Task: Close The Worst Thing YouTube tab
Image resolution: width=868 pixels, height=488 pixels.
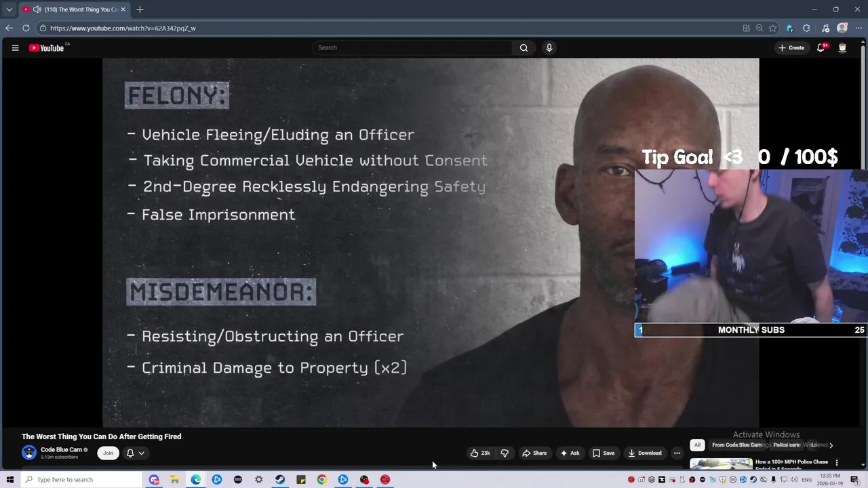Action: [123, 9]
